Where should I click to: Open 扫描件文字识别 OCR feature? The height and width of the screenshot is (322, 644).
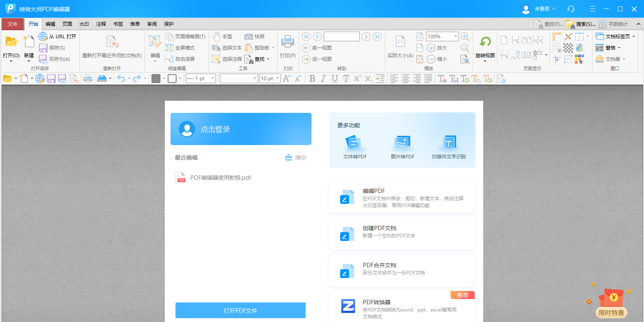[x=449, y=147]
